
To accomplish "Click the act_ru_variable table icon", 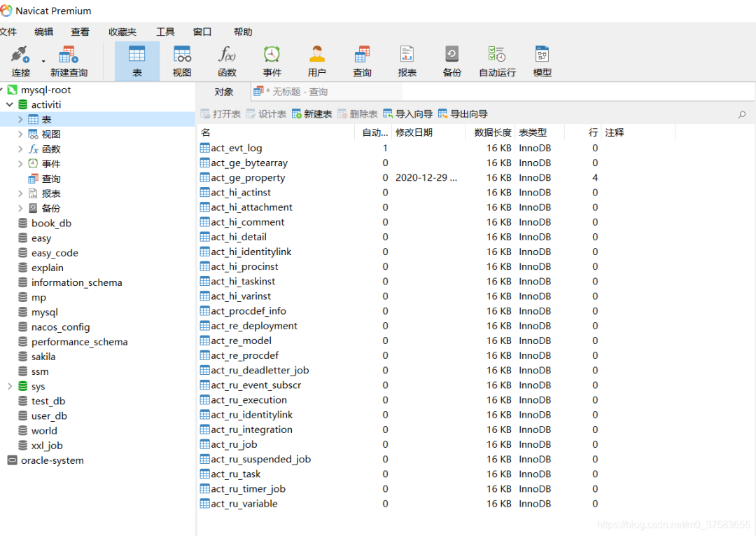I will (x=205, y=504).
